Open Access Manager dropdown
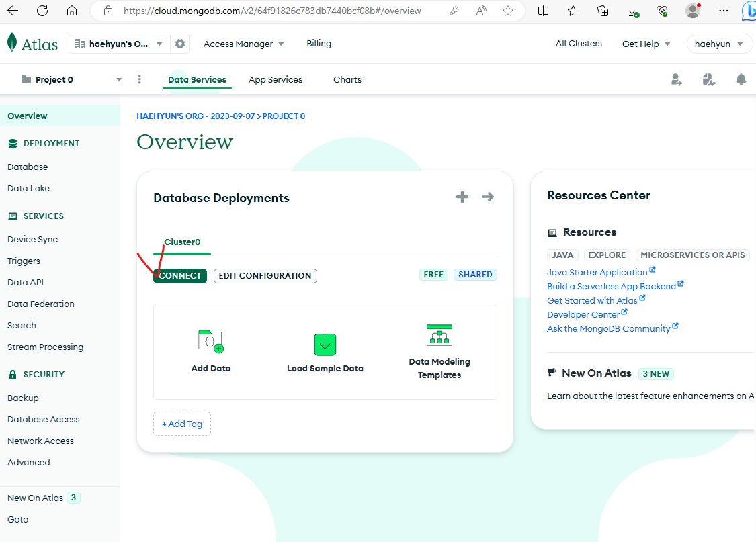This screenshot has width=756, height=542. click(243, 44)
